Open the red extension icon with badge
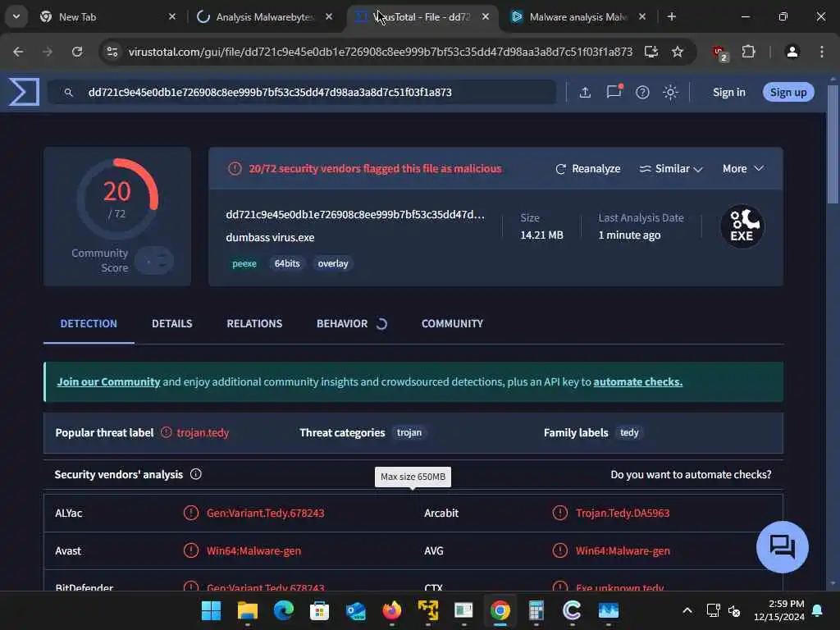The height and width of the screenshot is (630, 840). pyautogui.click(x=720, y=52)
